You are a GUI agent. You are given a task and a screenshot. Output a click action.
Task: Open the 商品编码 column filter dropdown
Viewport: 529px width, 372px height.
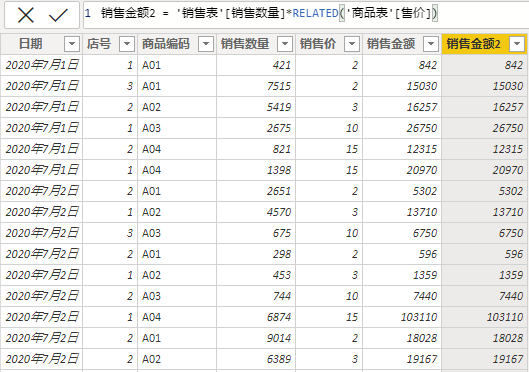click(x=206, y=44)
